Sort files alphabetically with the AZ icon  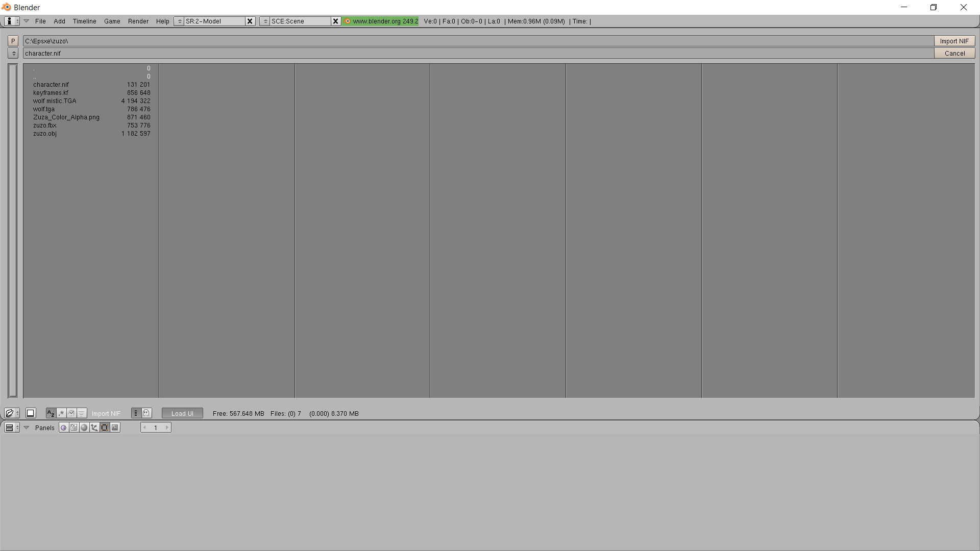coord(51,413)
